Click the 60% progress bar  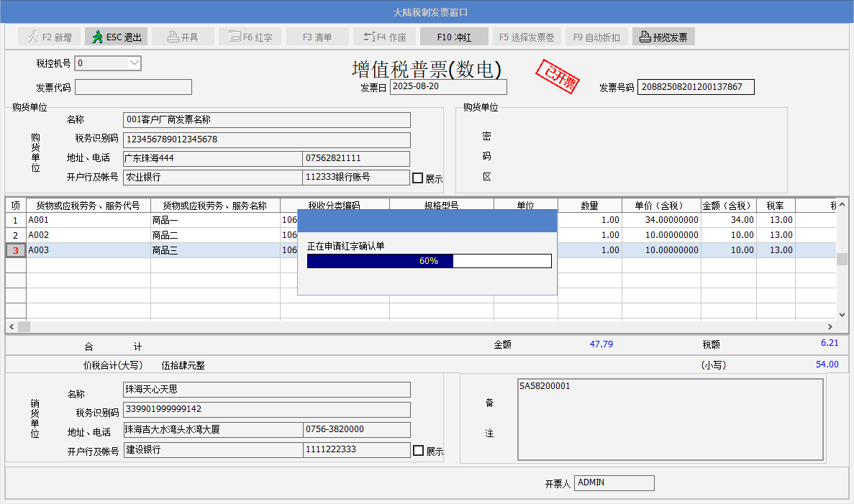click(429, 261)
